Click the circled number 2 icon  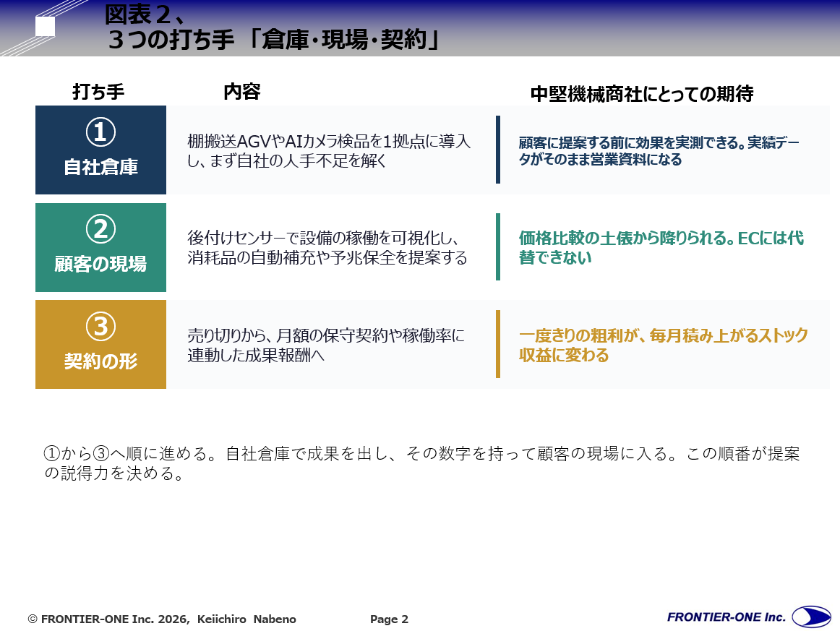[x=100, y=229]
